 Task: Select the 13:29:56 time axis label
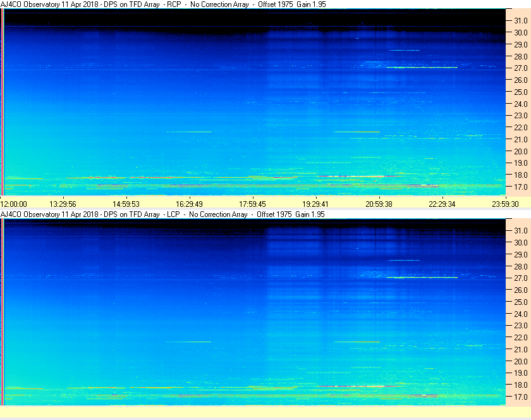point(63,204)
